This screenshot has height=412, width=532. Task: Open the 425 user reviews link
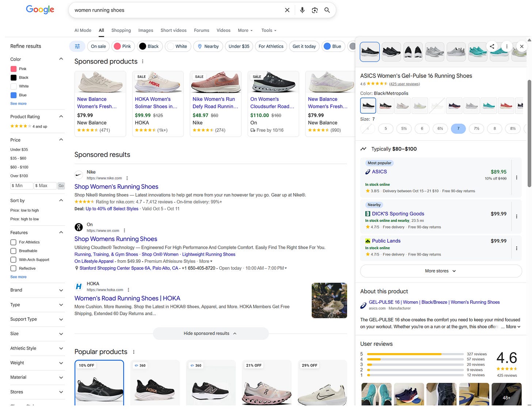[404, 84]
